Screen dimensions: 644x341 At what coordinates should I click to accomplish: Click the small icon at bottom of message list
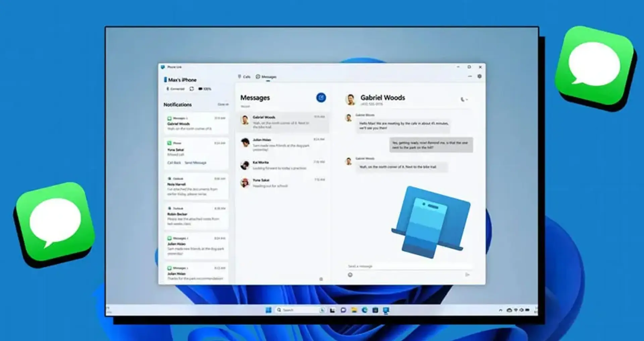tap(321, 279)
